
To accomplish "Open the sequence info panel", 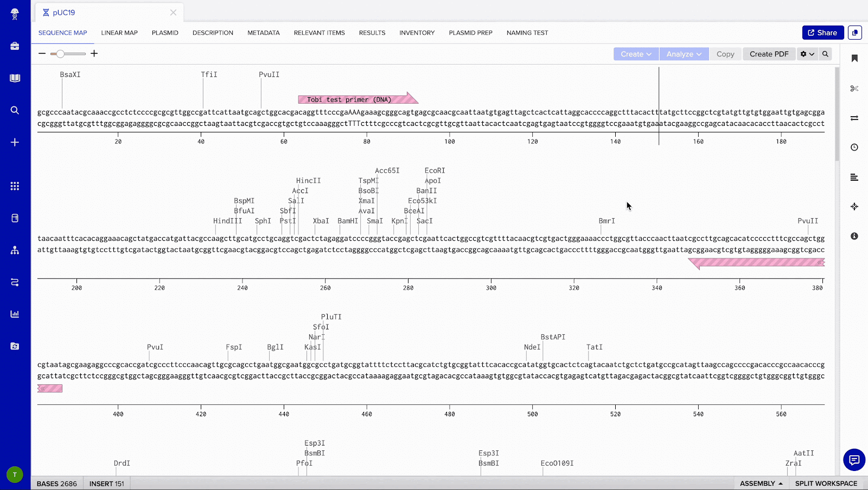I will 854,236.
